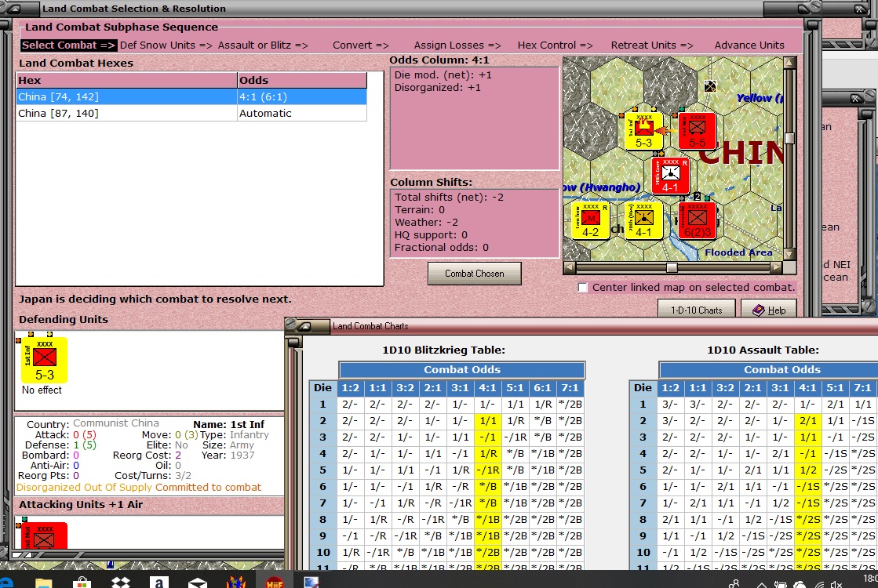Screen dimensions: 878x588
Task: Select the yellow 4-2 unit on the map
Action: point(590,220)
